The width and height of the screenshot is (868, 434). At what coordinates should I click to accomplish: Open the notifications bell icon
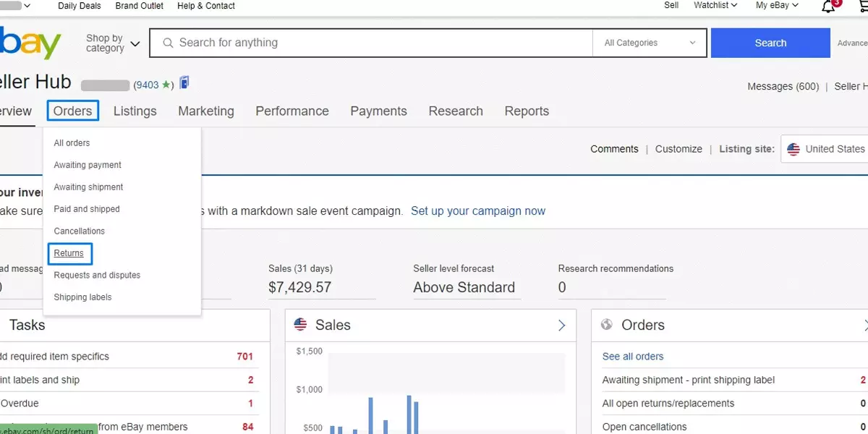click(x=829, y=7)
